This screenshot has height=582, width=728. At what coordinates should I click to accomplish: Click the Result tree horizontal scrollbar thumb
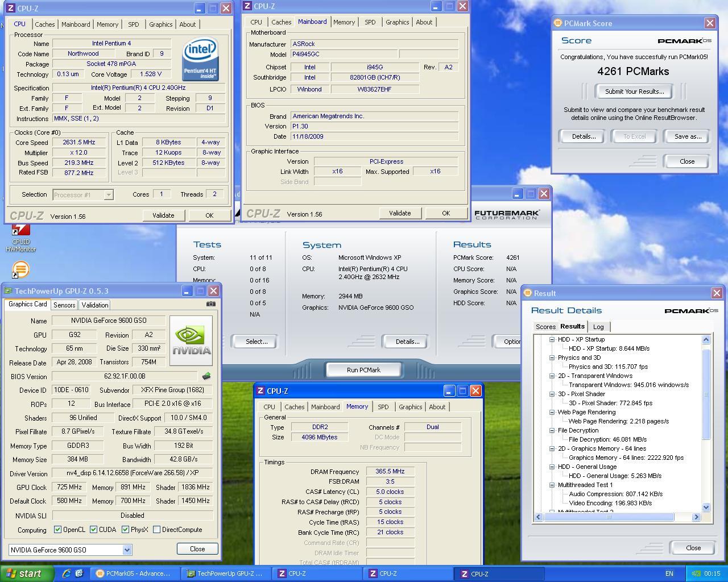pyautogui.click(x=609, y=517)
